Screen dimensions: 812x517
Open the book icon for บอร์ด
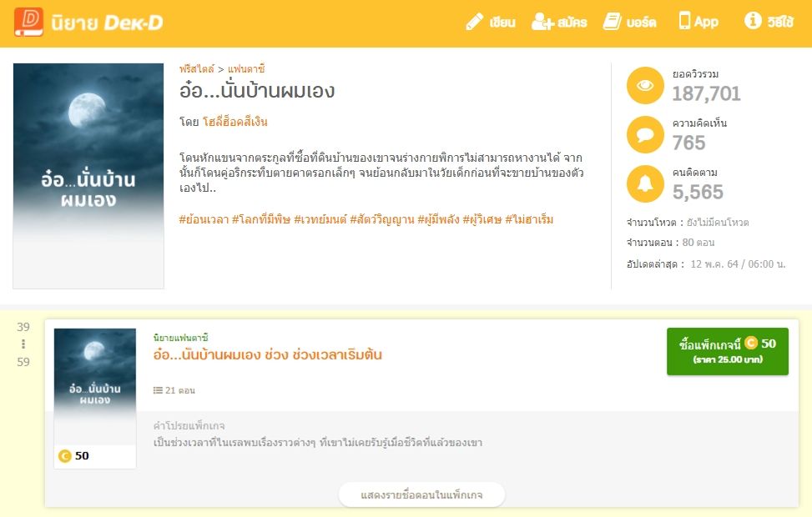click(613, 23)
